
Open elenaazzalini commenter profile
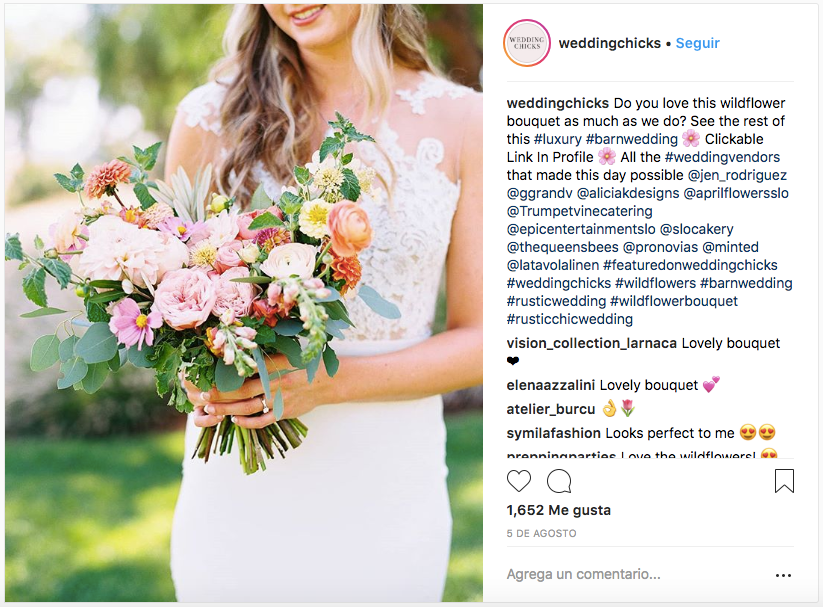click(x=550, y=385)
